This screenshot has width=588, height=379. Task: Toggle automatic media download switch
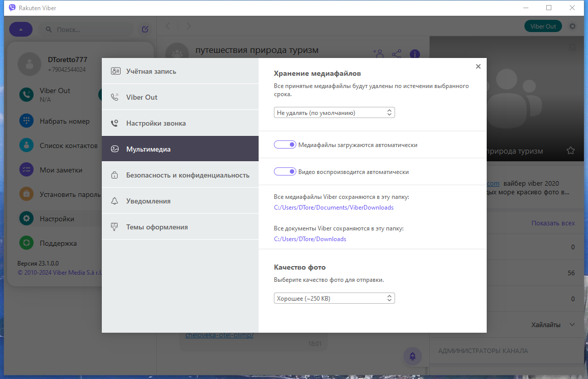[x=285, y=144]
